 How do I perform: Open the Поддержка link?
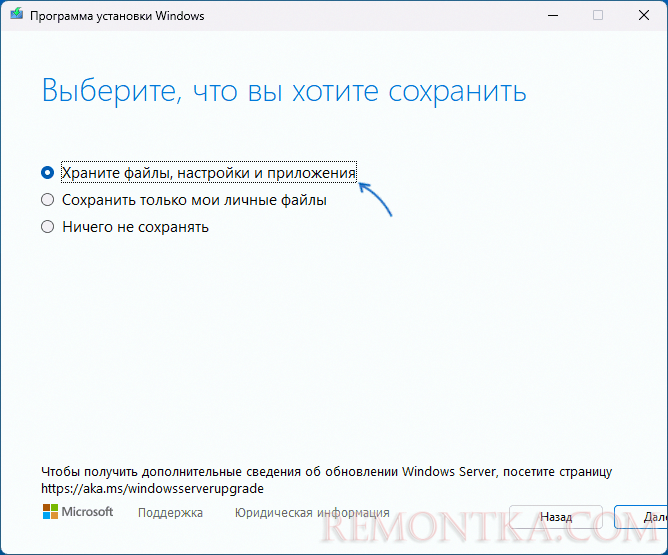click(170, 512)
